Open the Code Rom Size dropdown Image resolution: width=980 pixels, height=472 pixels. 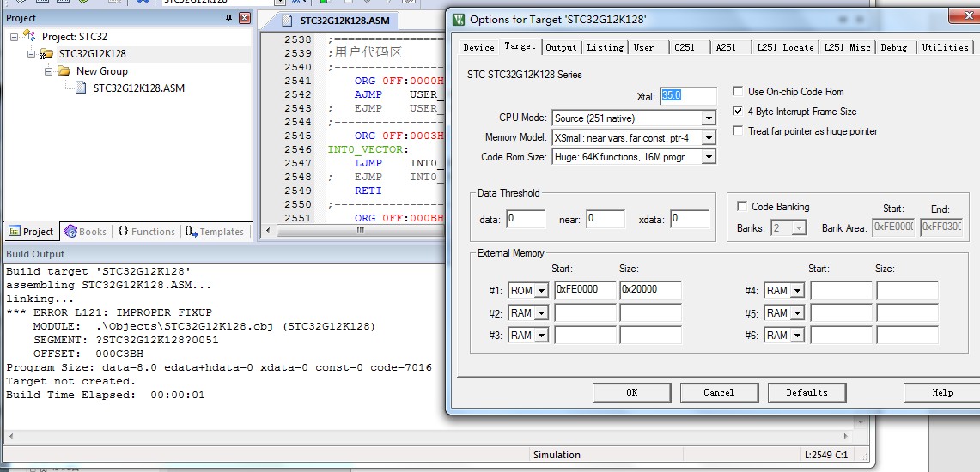pos(708,157)
